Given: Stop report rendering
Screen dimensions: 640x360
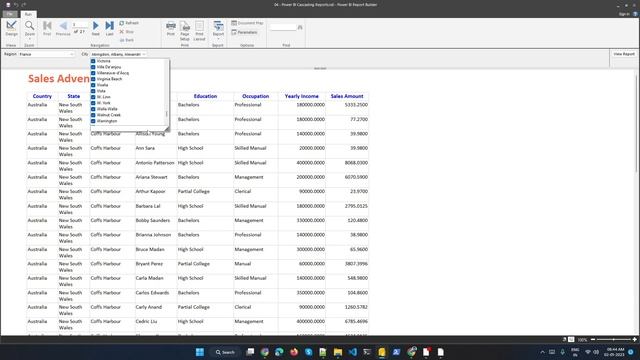Looking at the screenshot, I should (x=127, y=31).
